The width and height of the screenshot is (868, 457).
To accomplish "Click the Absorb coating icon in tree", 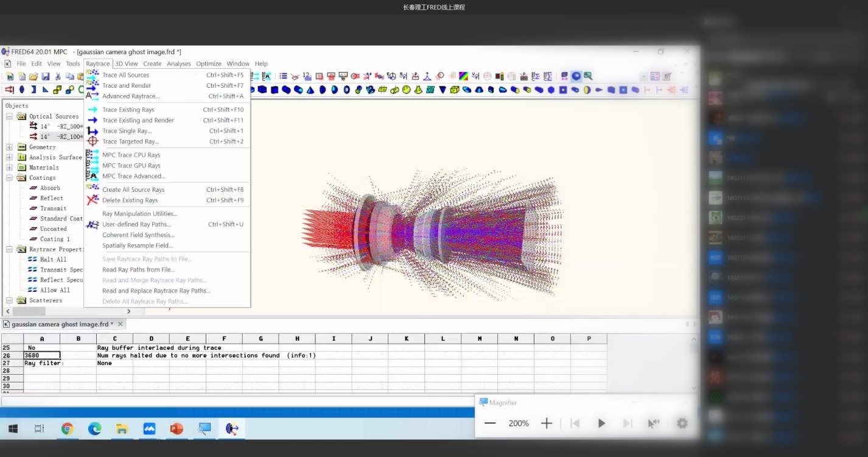I will pos(33,188).
